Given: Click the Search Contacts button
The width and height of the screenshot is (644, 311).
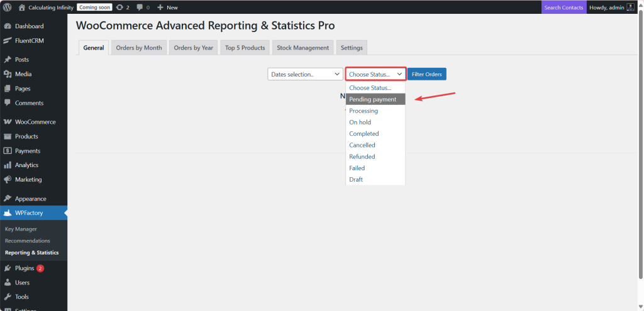Looking at the screenshot, I should click(563, 8).
